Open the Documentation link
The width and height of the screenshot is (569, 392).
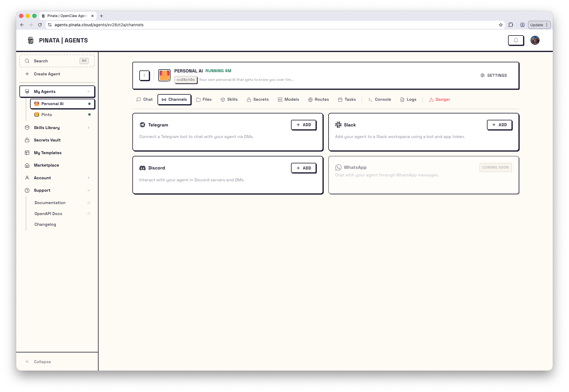point(50,203)
